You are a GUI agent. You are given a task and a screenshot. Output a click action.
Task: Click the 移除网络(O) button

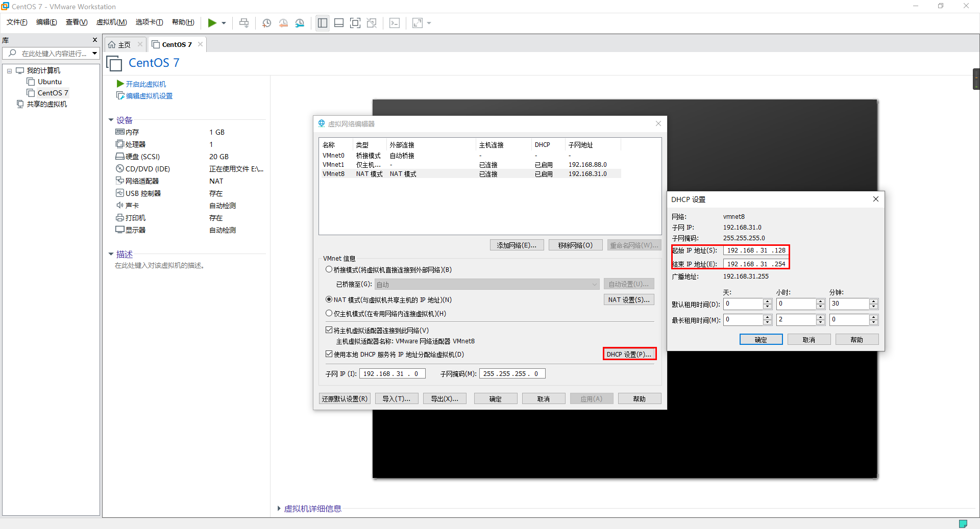[x=575, y=245]
